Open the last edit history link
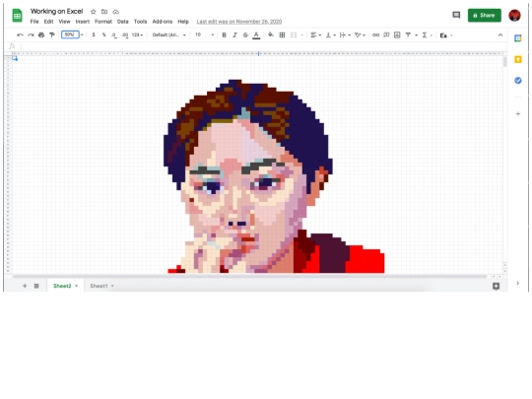The image size is (532, 399). click(x=239, y=22)
